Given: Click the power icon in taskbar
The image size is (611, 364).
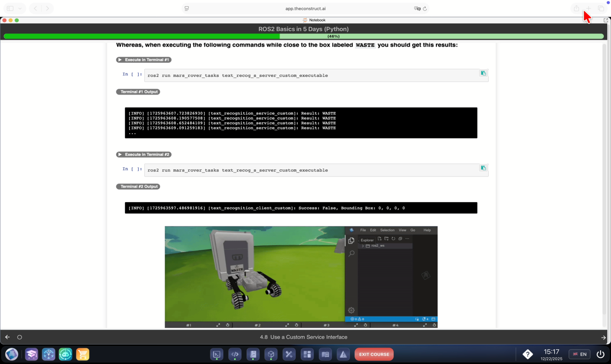Looking at the screenshot, I should click(600, 354).
